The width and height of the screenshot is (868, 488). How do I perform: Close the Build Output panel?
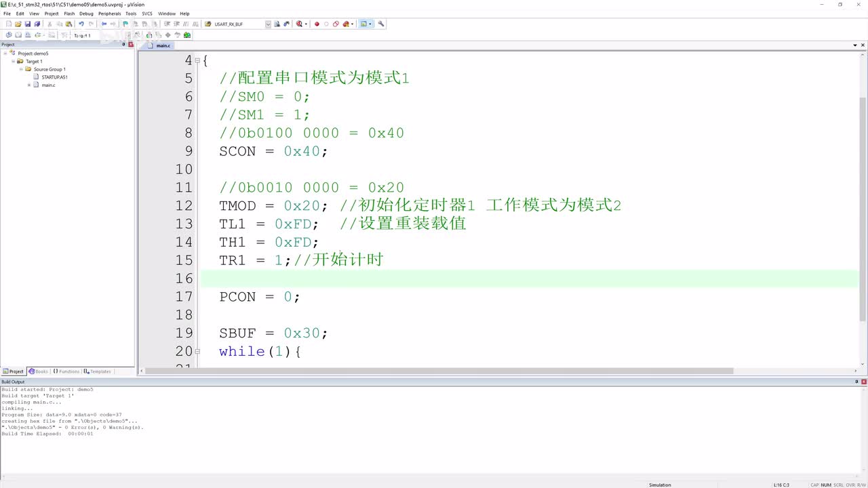[x=863, y=382]
